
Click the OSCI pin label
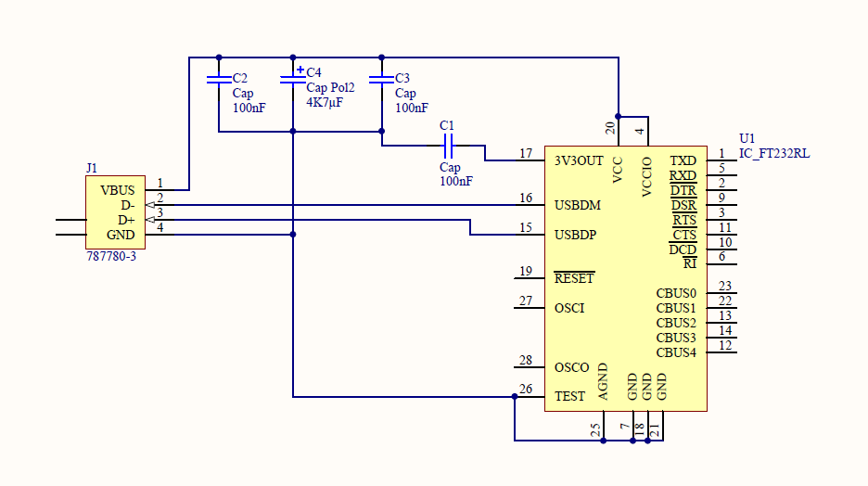point(569,308)
